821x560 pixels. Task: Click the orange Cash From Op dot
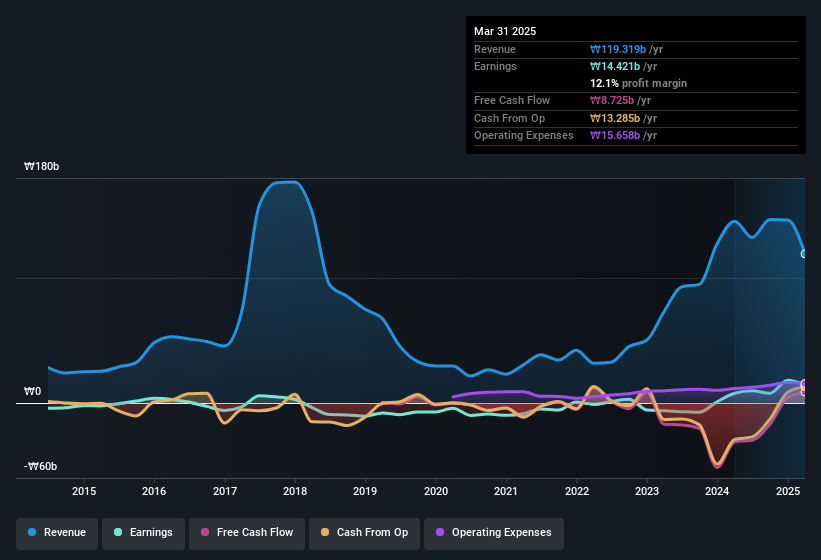[x=325, y=532]
